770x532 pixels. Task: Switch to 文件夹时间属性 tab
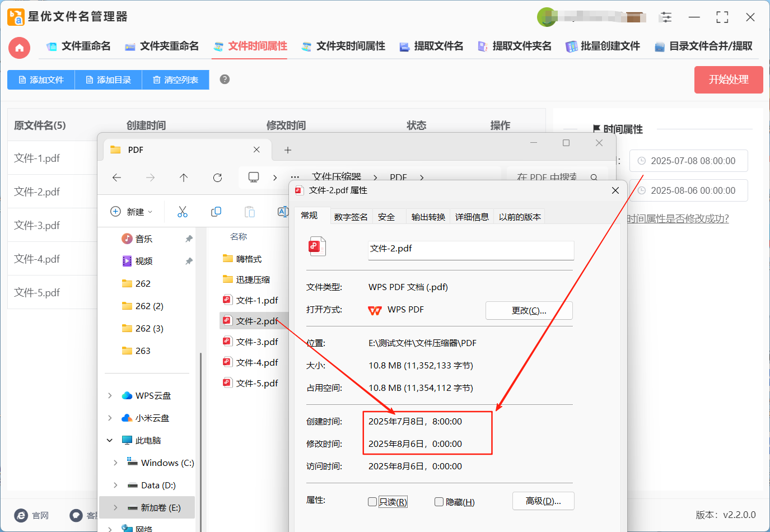343,46
